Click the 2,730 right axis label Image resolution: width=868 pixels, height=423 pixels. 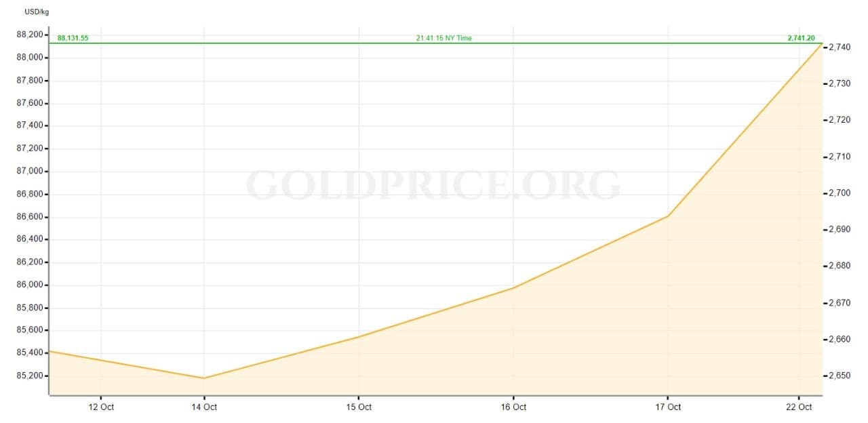[840, 83]
